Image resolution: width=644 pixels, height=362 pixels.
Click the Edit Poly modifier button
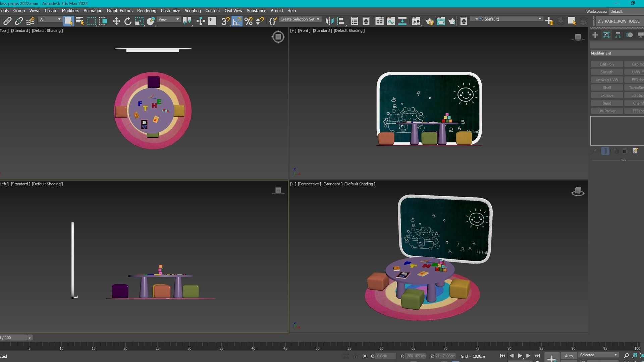point(607,64)
